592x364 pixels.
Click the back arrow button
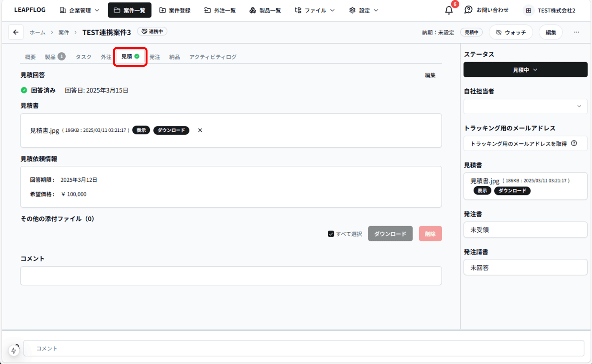pyautogui.click(x=16, y=32)
